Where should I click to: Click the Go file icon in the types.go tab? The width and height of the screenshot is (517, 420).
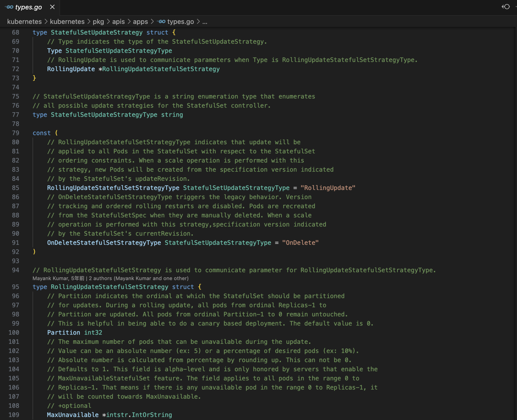click(x=10, y=7)
